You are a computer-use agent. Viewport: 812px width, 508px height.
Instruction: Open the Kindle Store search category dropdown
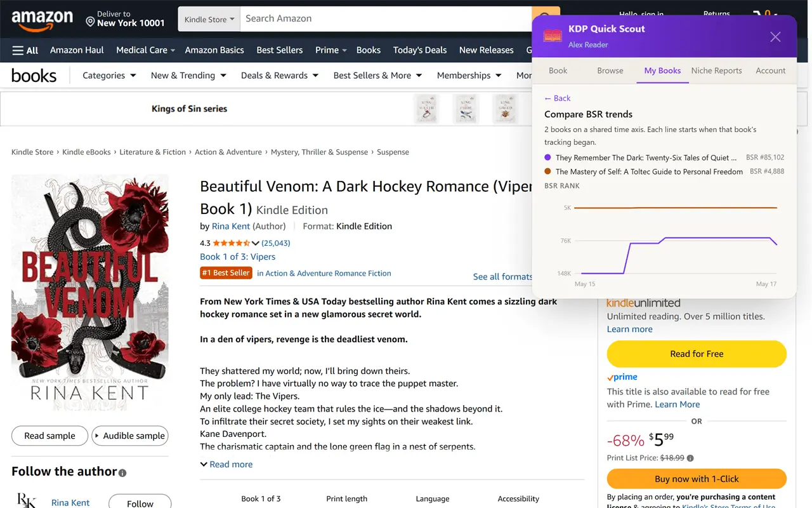click(209, 19)
